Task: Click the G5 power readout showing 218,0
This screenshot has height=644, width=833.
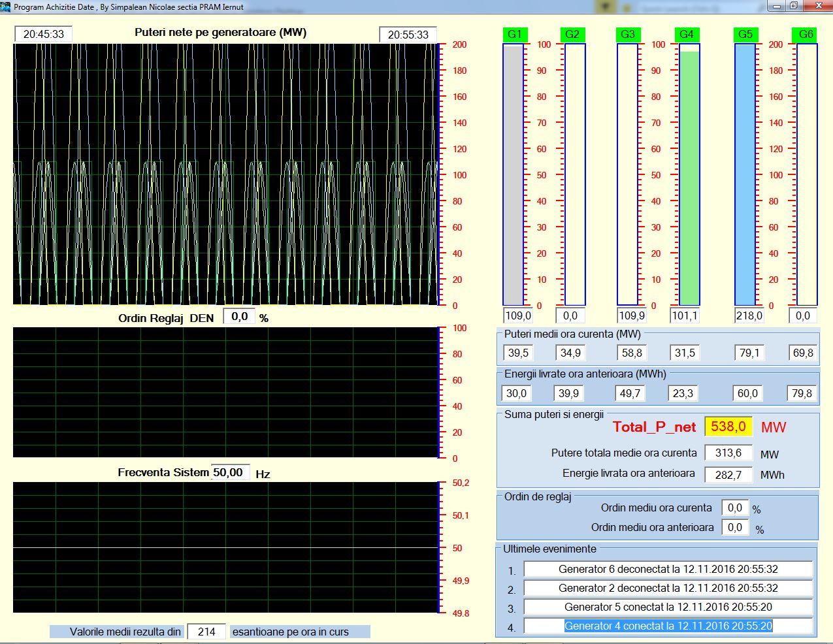Action: (749, 316)
